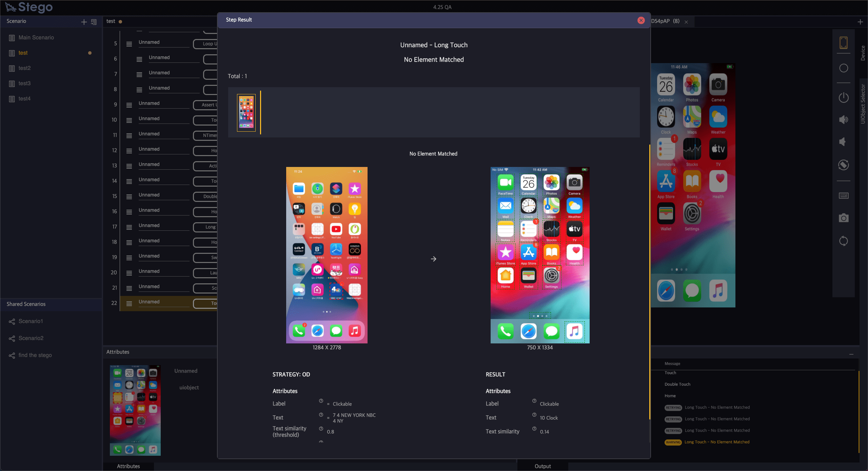
Task: Switch to the Device vertical tab
Action: pos(863,53)
